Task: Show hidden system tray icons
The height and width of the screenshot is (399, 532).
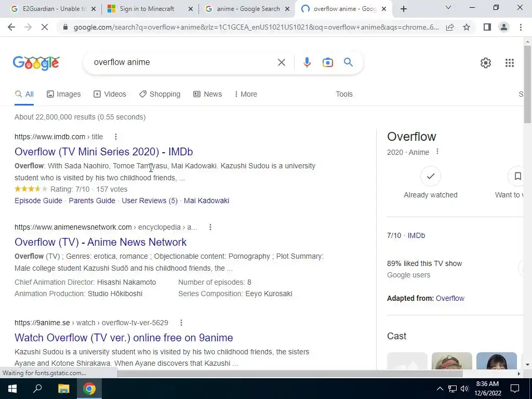Action: coord(440,389)
